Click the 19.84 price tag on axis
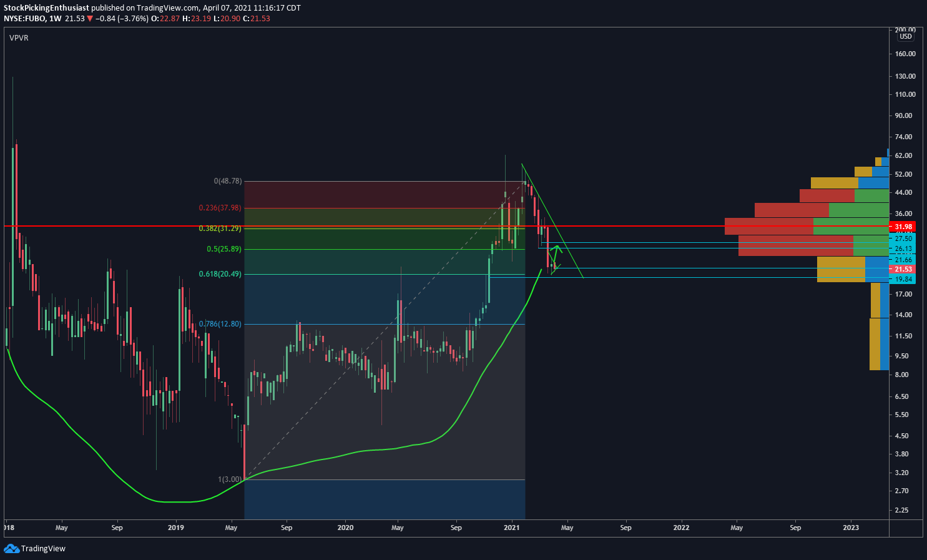 pos(903,280)
